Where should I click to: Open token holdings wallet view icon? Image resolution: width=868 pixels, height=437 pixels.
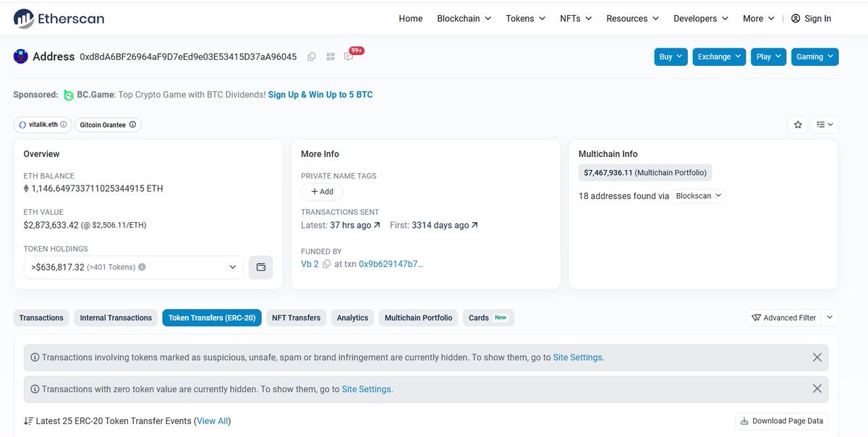261,267
